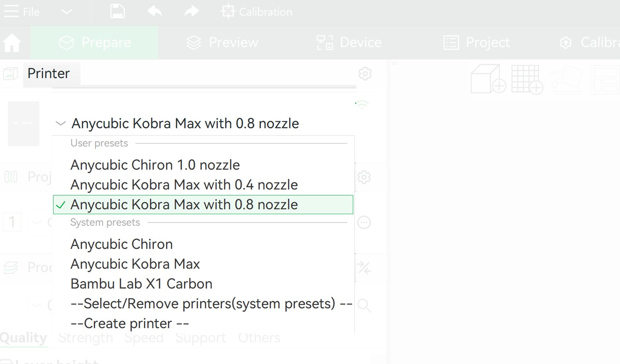This screenshot has height=364, width=620.
Task: Click the Save project icon
Action: click(x=117, y=12)
